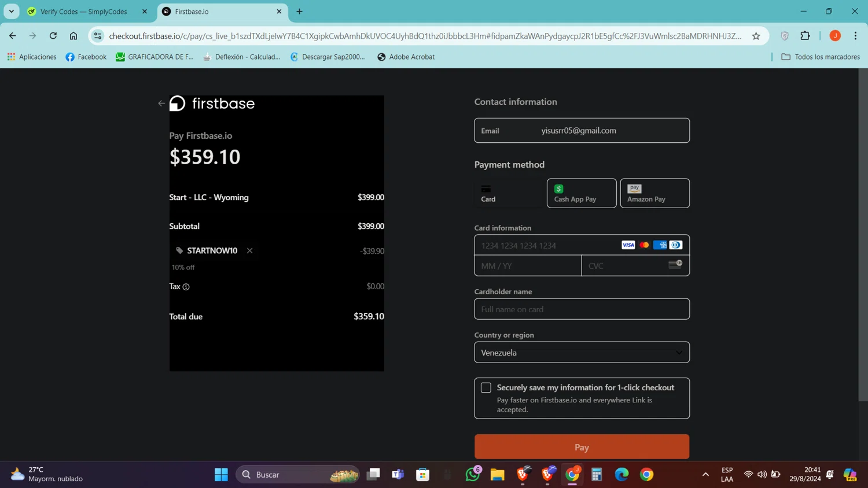Click the Email field
The height and width of the screenshot is (488, 868).
pyautogui.click(x=582, y=131)
